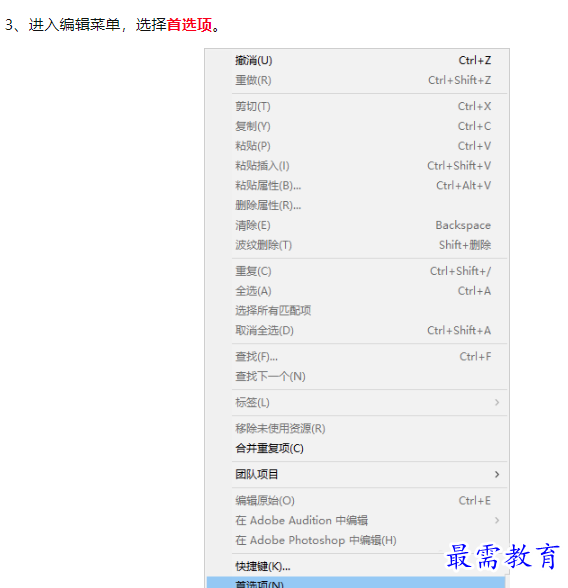Open 查找(F)... menu entry

(356, 357)
